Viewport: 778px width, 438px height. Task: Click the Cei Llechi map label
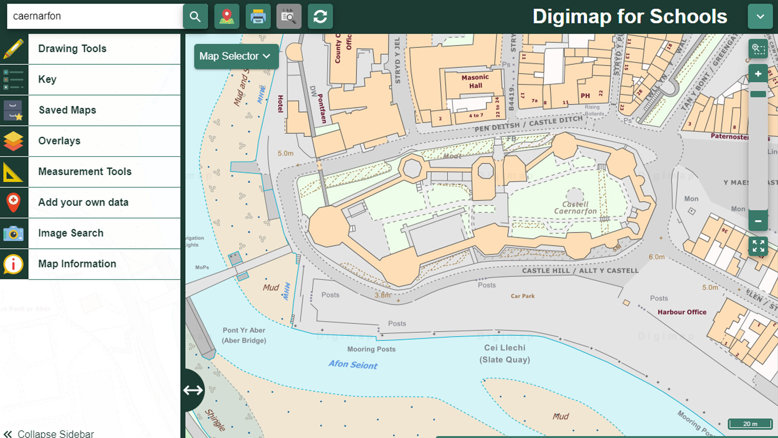coord(505,348)
